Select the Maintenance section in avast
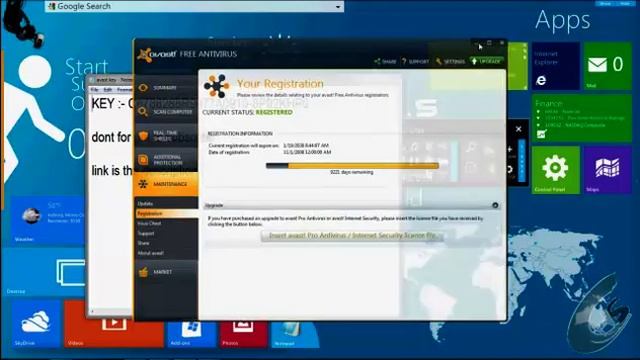 coord(166,184)
